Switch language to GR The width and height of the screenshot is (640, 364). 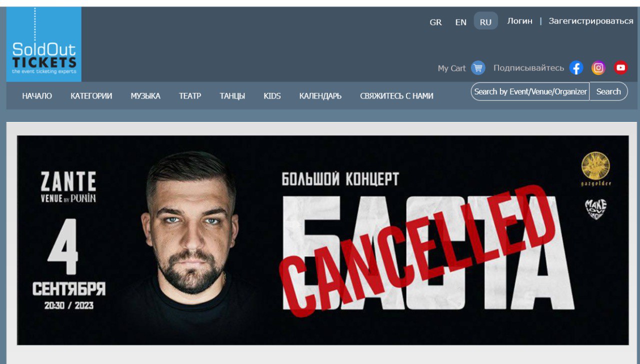[x=435, y=22]
